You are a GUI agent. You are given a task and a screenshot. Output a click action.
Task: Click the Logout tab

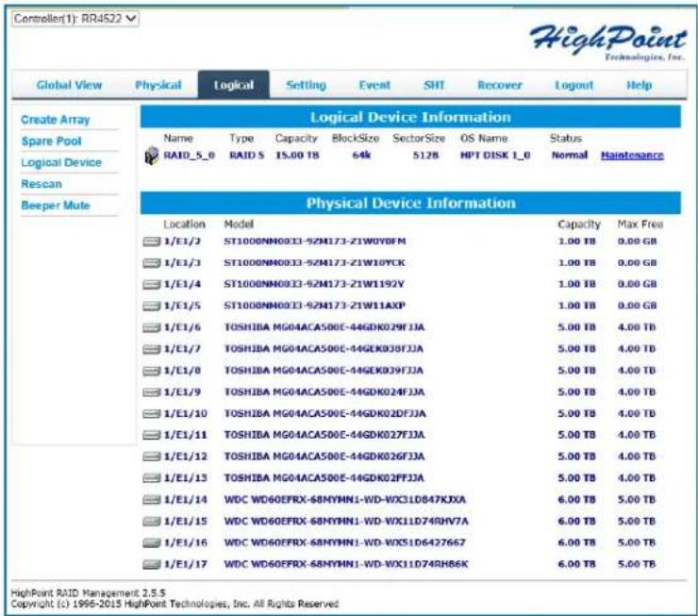tap(573, 85)
